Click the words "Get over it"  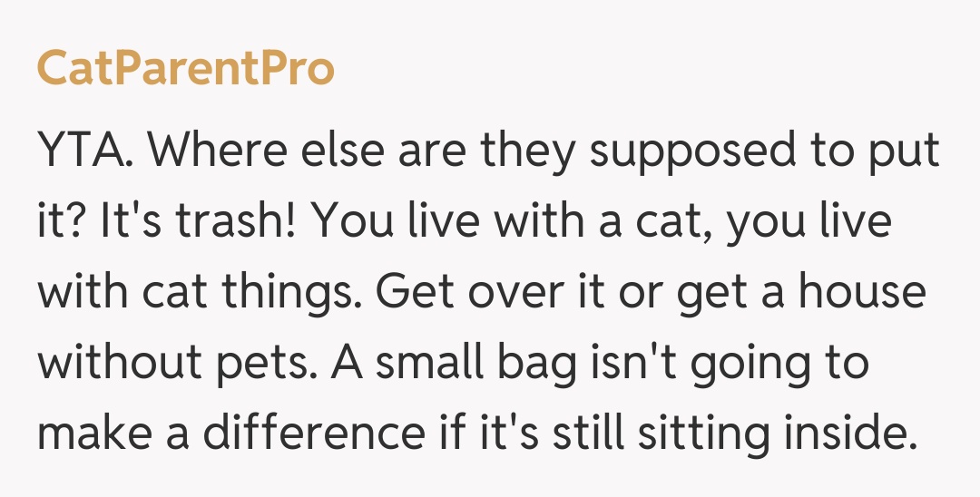pyautogui.click(x=472, y=293)
